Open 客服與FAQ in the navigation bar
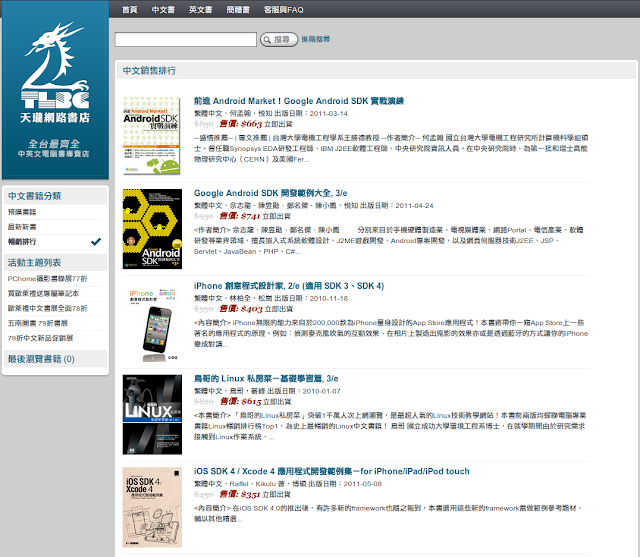This screenshot has width=640, height=557. [284, 10]
